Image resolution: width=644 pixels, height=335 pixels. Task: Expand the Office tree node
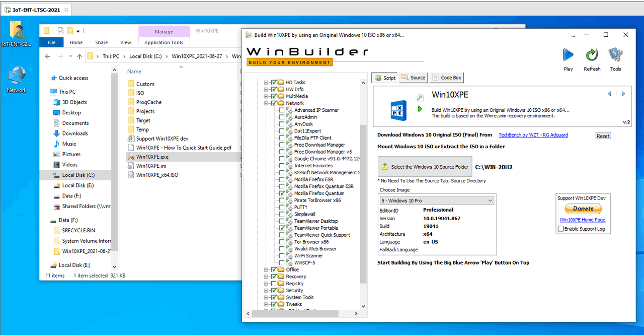click(x=266, y=270)
